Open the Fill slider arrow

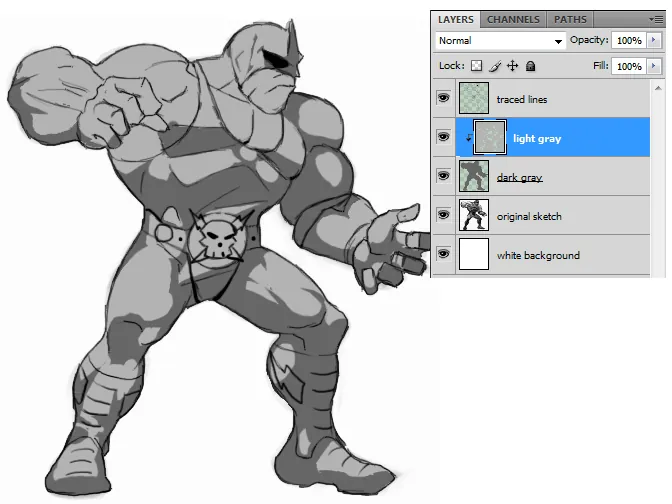coord(654,66)
